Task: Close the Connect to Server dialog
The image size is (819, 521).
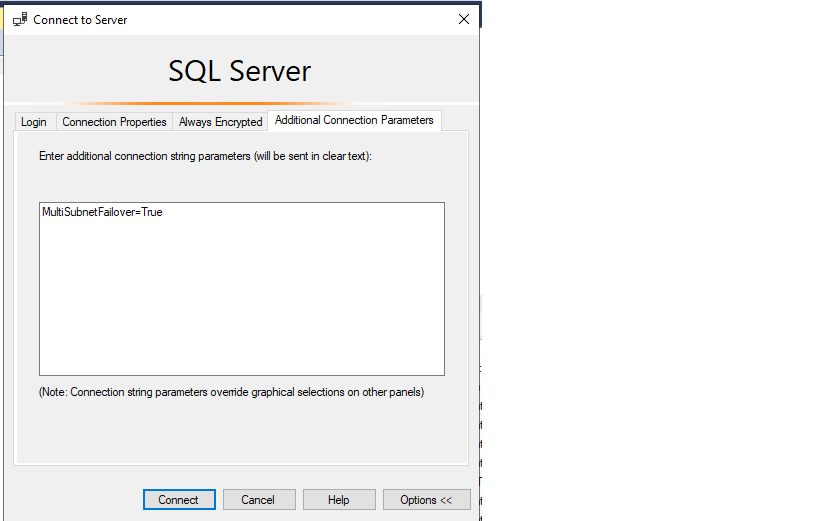Action: pos(463,19)
